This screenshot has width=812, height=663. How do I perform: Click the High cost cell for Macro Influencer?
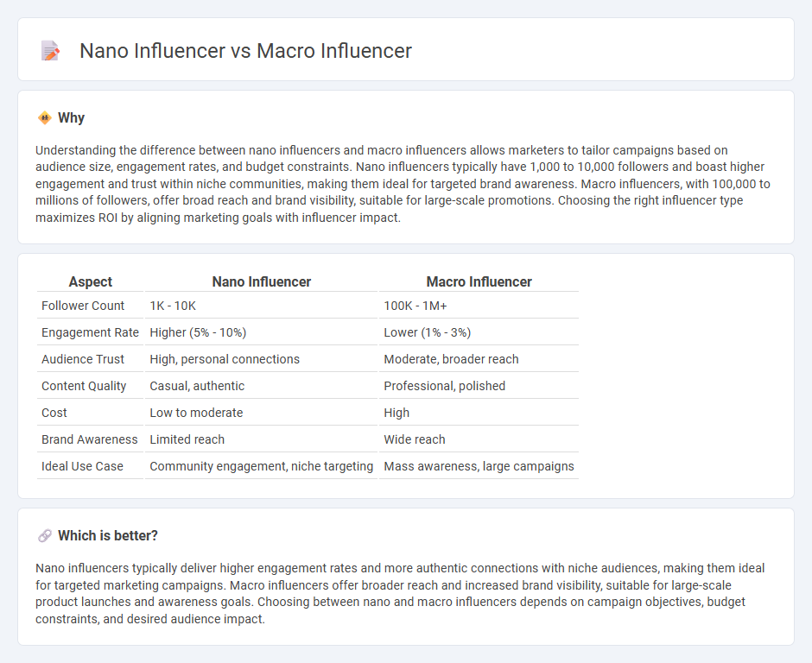pyautogui.click(x=479, y=413)
